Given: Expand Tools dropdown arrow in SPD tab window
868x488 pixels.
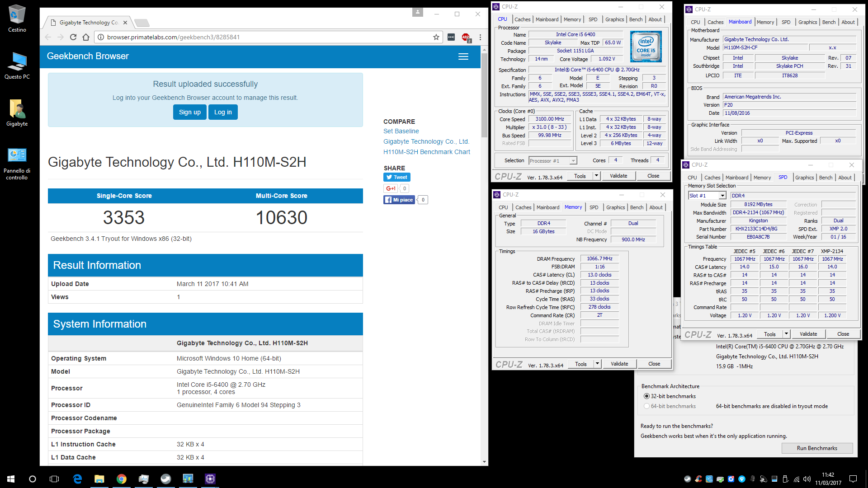Looking at the screenshot, I should [786, 334].
